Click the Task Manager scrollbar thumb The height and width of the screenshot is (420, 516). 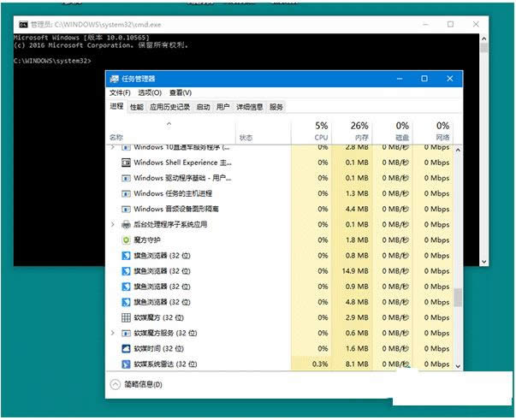(458, 298)
